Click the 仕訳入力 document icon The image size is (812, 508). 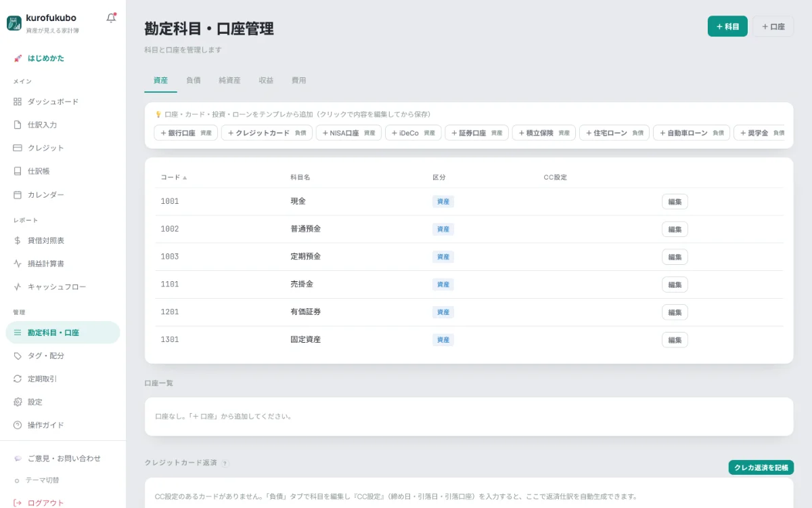click(x=18, y=125)
